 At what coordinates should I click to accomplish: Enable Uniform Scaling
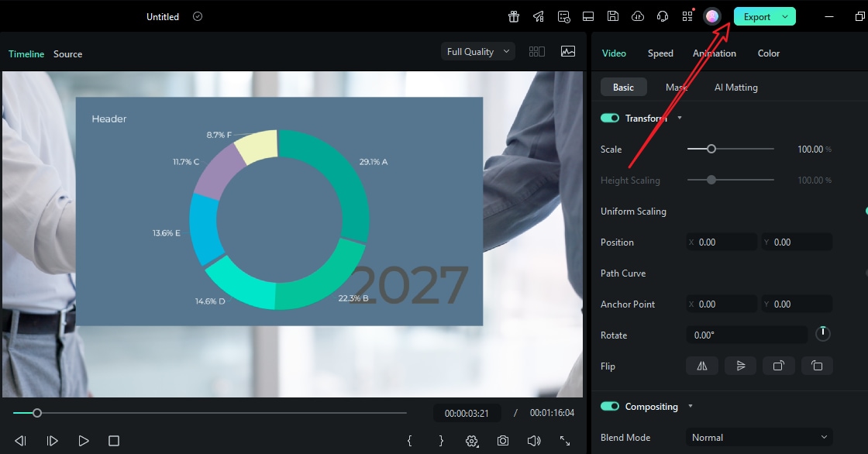point(865,211)
